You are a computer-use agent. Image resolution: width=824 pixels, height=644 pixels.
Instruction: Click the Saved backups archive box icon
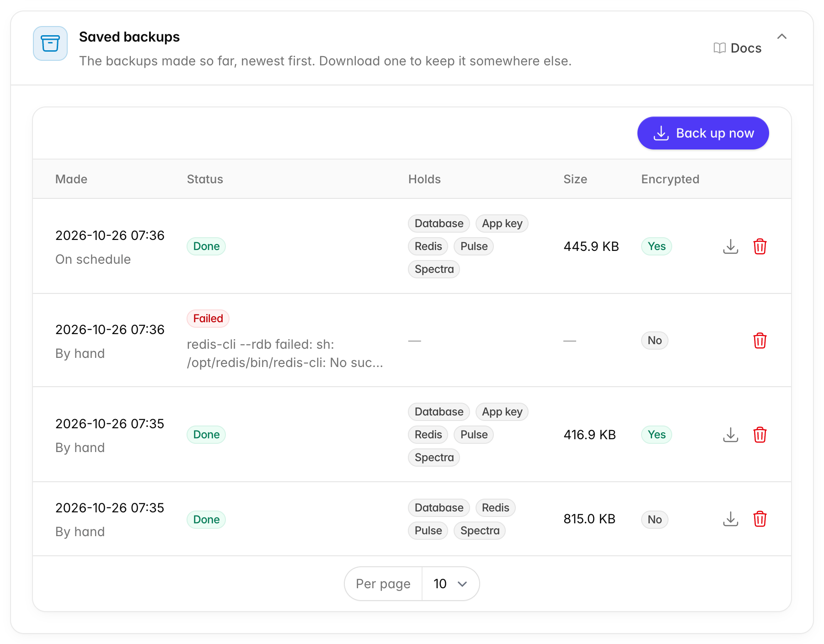[x=50, y=43]
